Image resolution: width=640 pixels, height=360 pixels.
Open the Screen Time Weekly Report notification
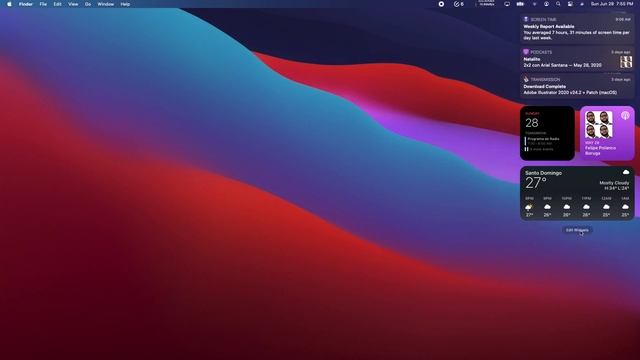point(577,29)
